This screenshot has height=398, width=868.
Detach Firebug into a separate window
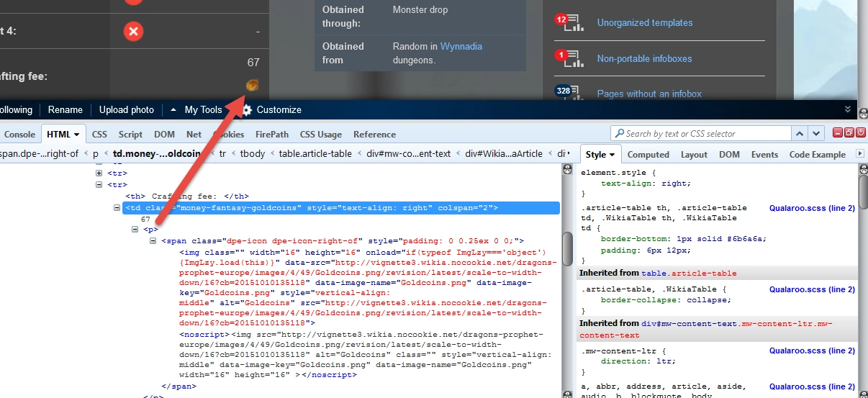tap(849, 133)
